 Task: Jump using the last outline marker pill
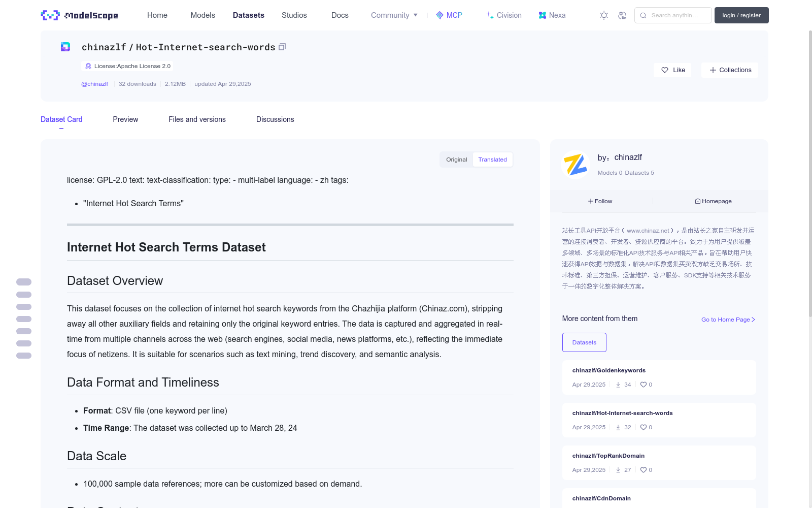(24, 356)
